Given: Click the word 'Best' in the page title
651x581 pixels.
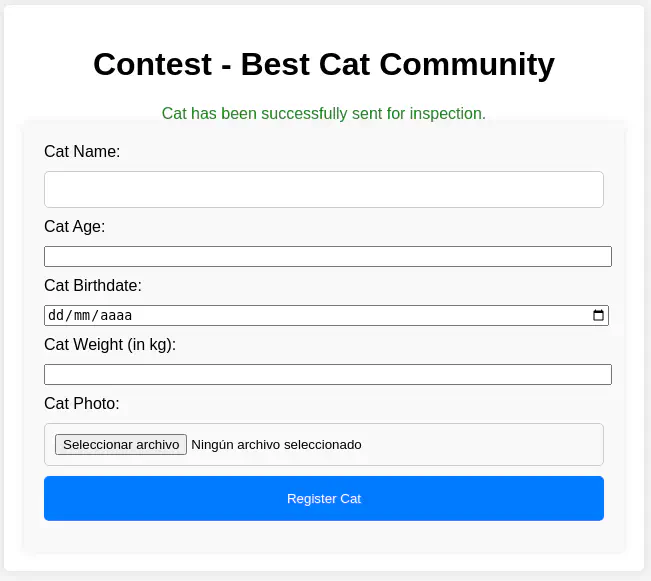Looking at the screenshot, I should (276, 64).
